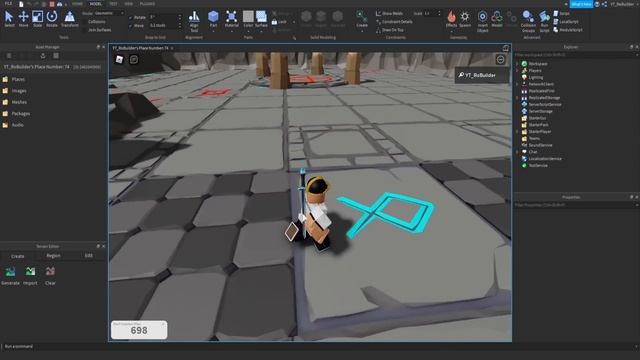Switch to the MODEL ribbon tab
The image size is (640, 360).
(96, 4)
